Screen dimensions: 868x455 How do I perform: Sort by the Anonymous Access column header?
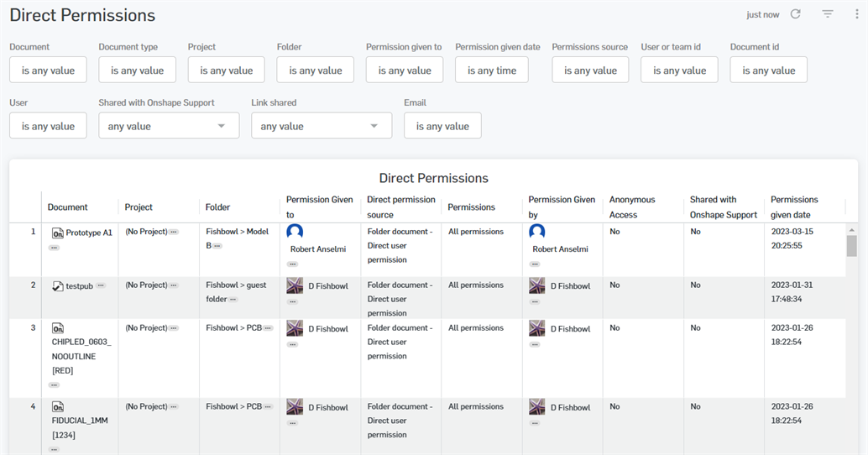click(631, 207)
